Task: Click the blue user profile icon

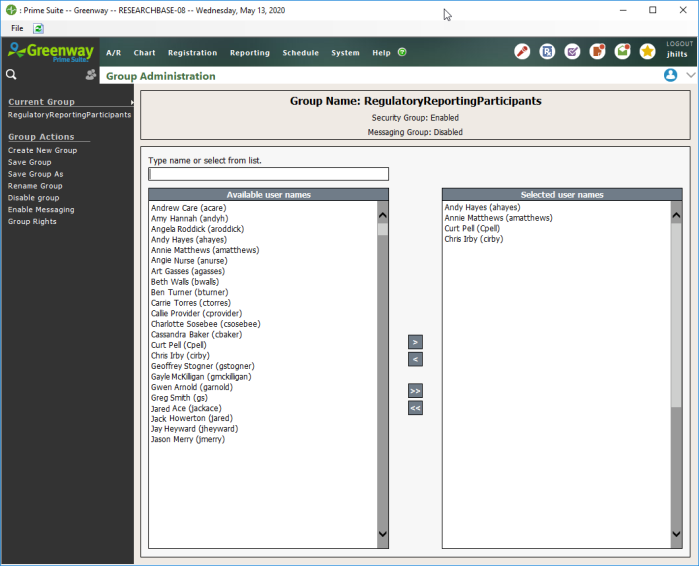Action: tap(670, 76)
